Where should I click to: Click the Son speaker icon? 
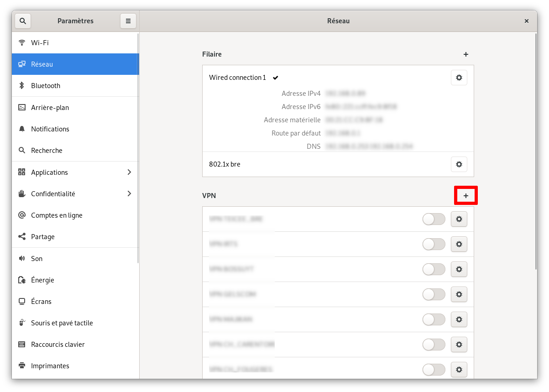(21, 259)
